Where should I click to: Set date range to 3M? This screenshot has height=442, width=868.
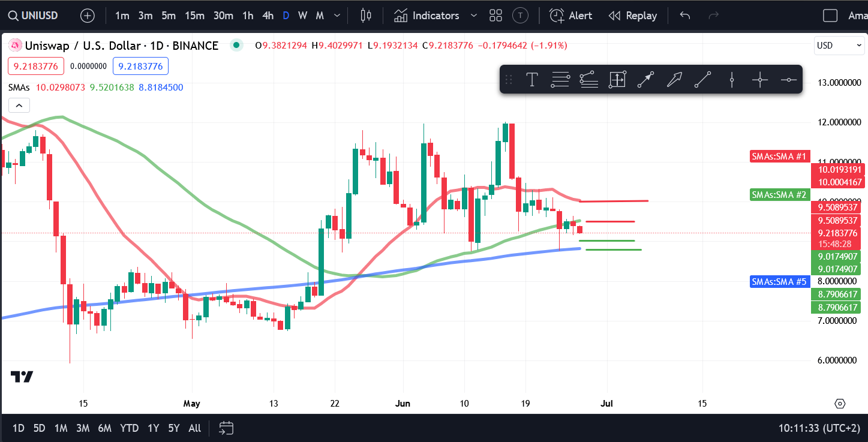point(83,428)
